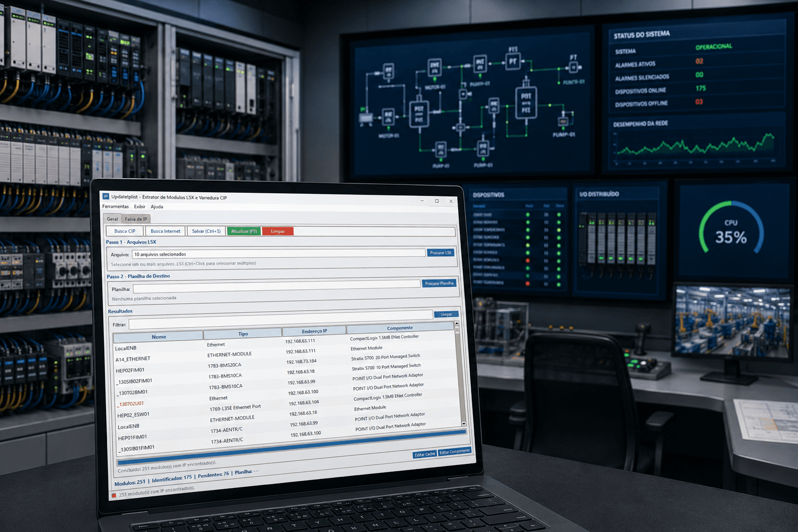Viewport: 798px width, 532px height.
Task: Click the blue Limpar button beside the filter
Action: [x=447, y=314]
